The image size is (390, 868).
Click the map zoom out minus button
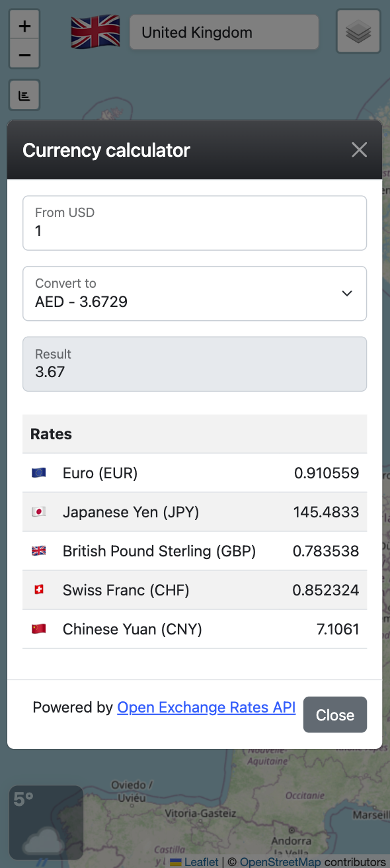click(x=24, y=54)
